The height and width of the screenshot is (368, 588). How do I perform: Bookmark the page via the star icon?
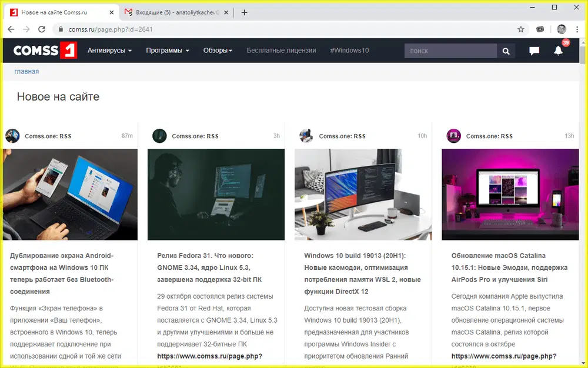pyautogui.click(x=521, y=28)
